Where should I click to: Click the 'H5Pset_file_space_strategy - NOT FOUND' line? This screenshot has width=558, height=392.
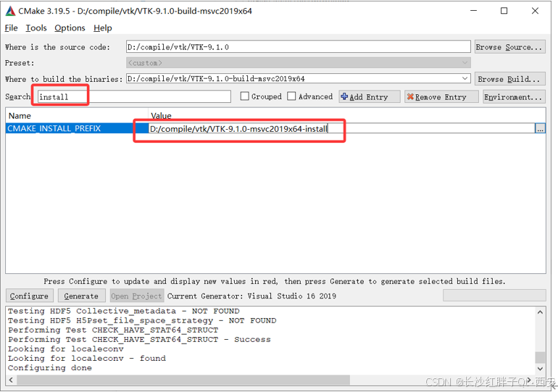click(x=142, y=320)
